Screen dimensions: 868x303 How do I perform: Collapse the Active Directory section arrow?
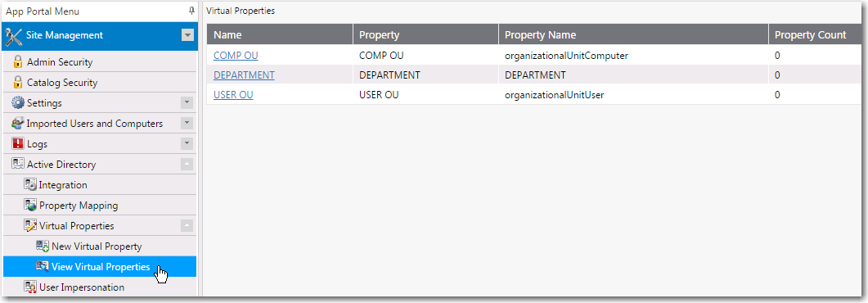(187, 165)
